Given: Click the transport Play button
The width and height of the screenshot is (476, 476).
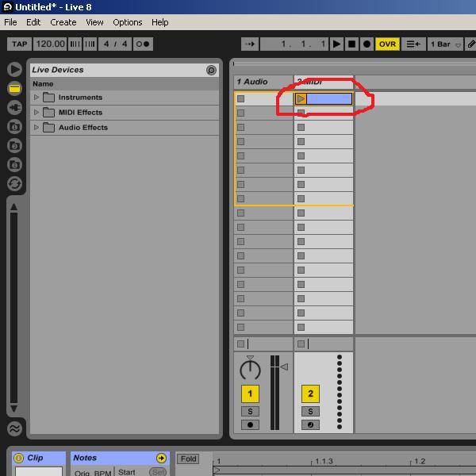Looking at the screenshot, I should pyautogui.click(x=337, y=44).
